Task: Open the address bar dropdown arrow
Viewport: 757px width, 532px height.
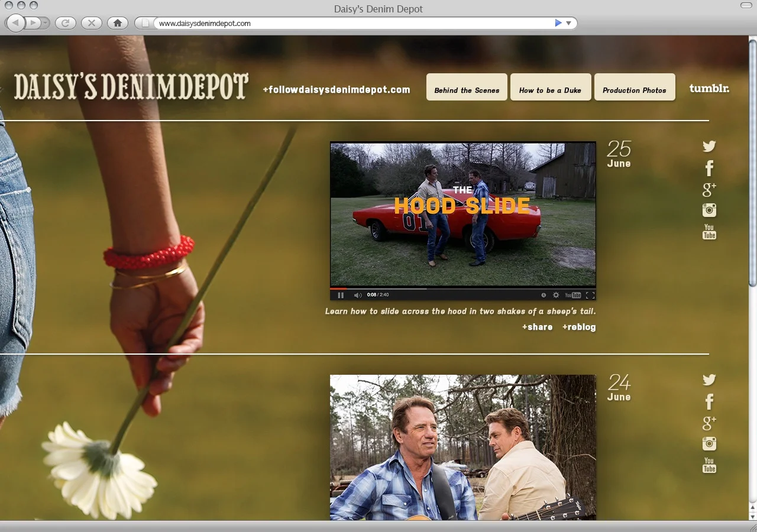Action: 568,23
